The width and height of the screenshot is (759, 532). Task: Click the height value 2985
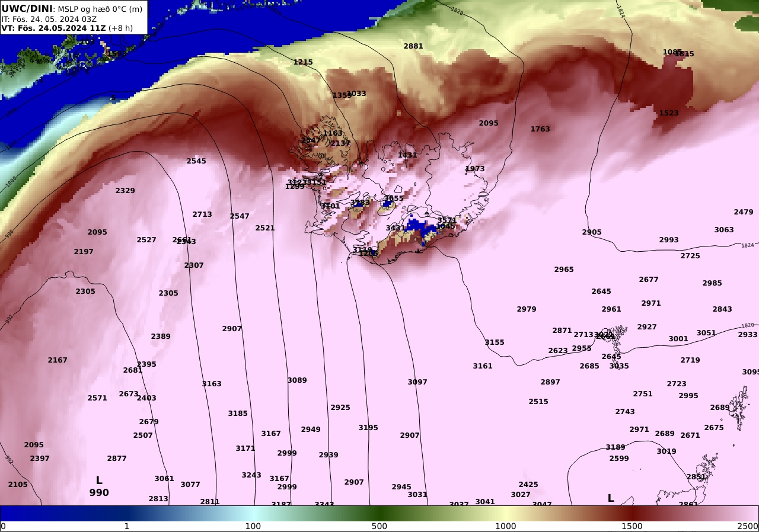(712, 283)
